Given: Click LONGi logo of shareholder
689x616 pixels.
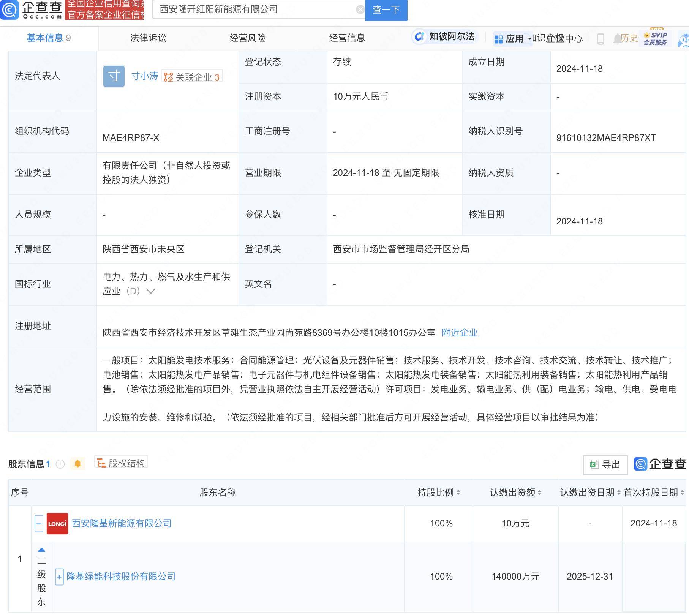Looking at the screenshot, I should 57,524.
